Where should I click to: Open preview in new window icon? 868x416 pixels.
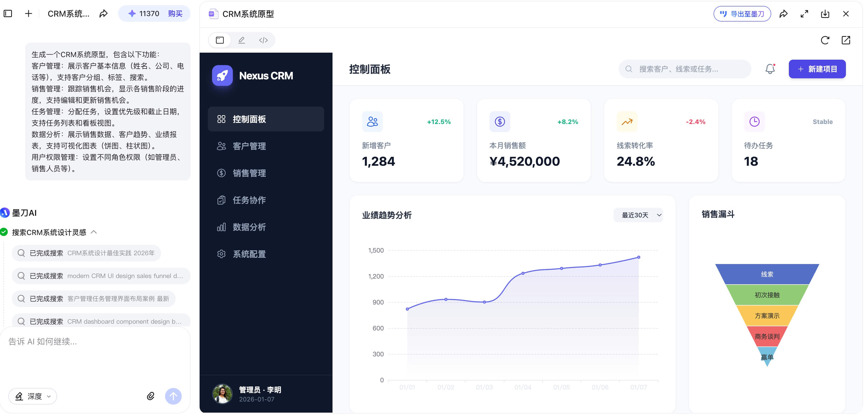point(846,40)
